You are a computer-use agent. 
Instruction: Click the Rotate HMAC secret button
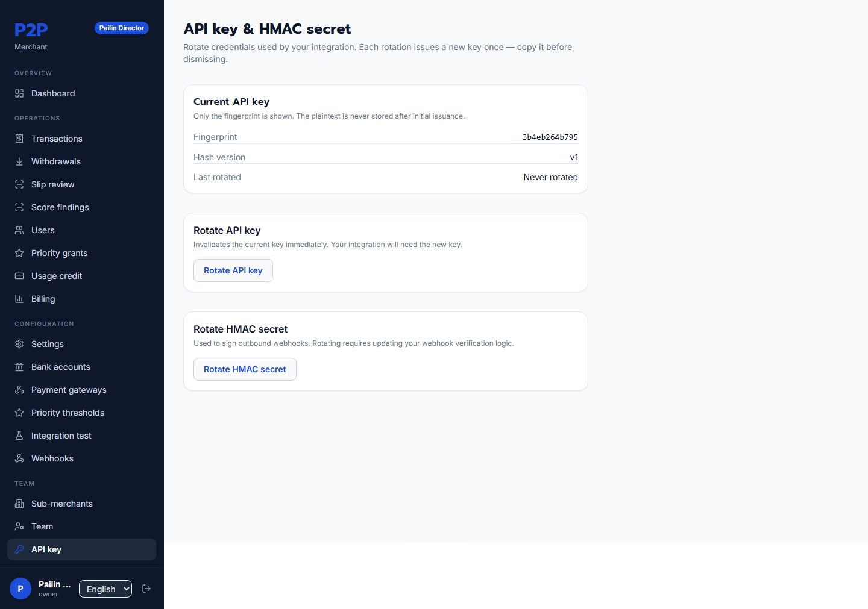tap(245, 369)
